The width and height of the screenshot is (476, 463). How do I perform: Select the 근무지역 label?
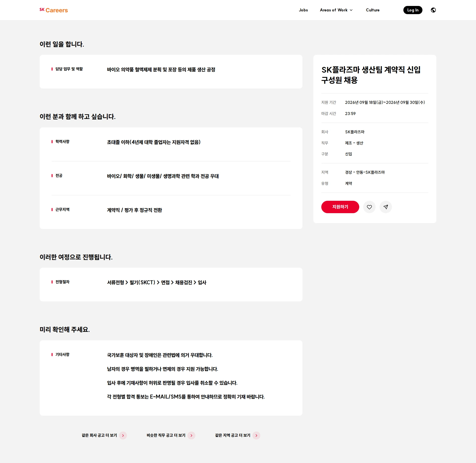pyautogui.click(x=62, y=209)
